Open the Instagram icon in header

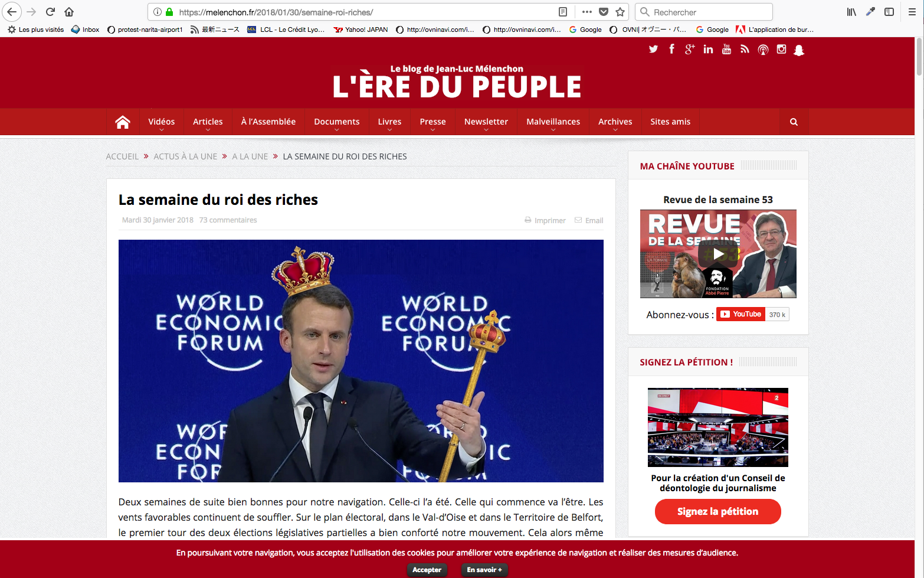781,50
